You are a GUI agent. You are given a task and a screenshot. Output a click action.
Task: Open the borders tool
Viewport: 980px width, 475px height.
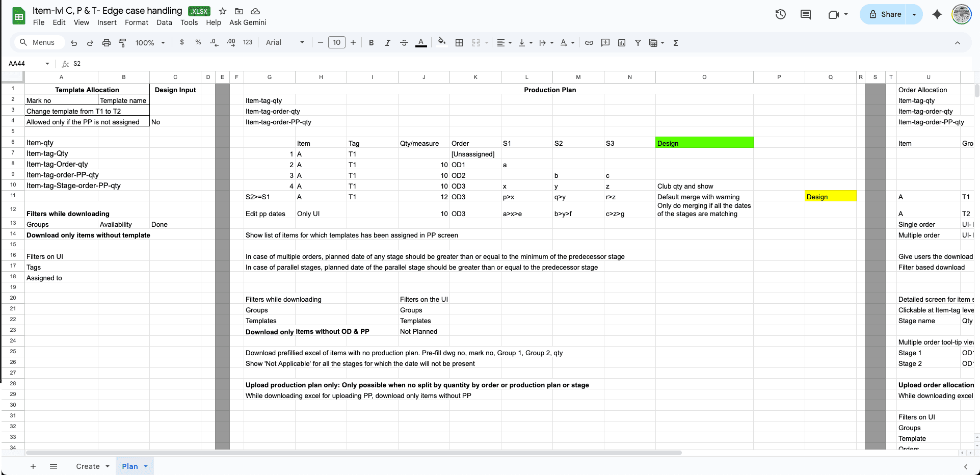pos(459,43)
